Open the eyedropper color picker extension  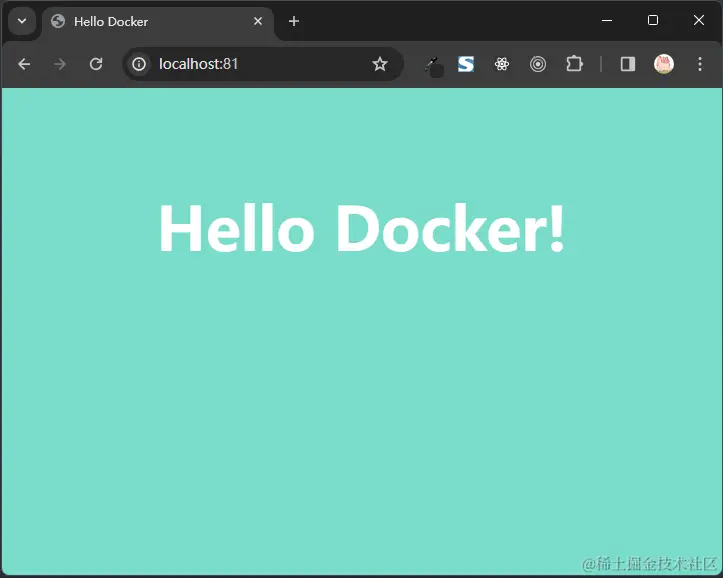433,65
